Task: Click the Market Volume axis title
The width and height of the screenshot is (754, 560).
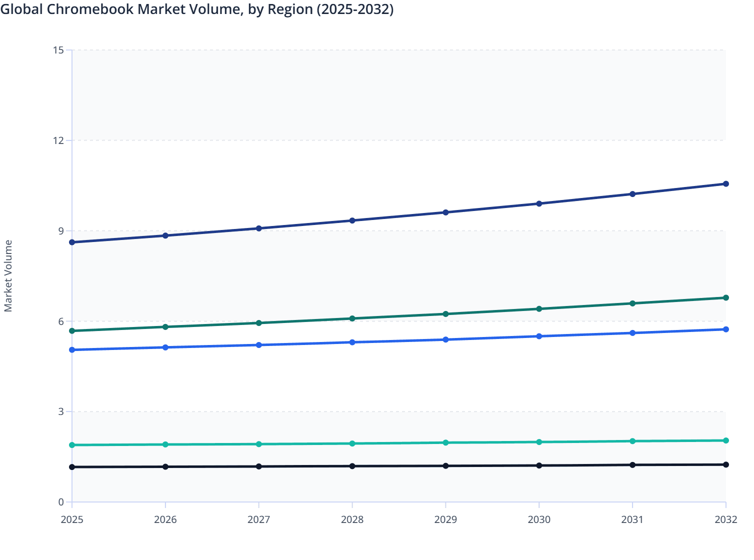Action: [x=9, y=275]
